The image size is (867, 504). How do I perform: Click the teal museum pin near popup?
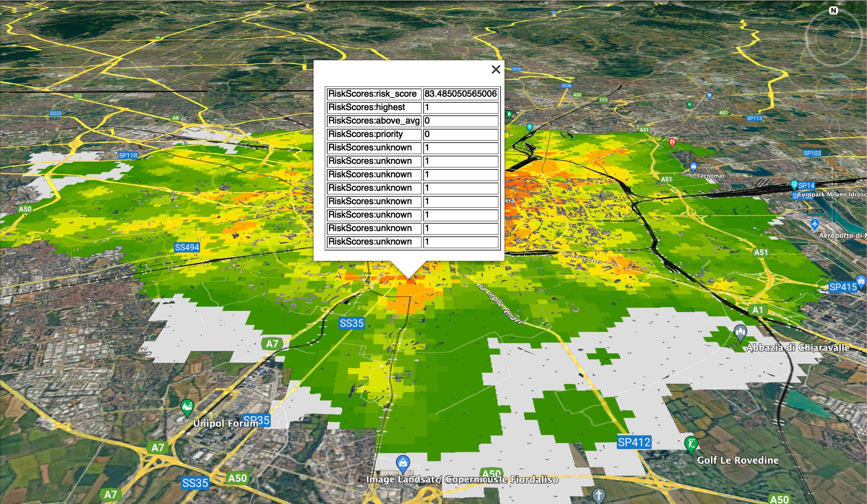pyautogui.click(x=529, y=127)
